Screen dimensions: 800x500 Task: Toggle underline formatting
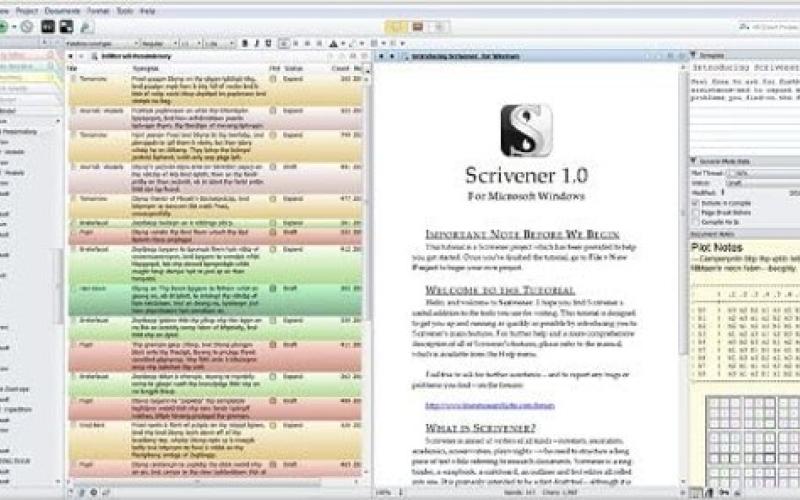tap(268, 44)
